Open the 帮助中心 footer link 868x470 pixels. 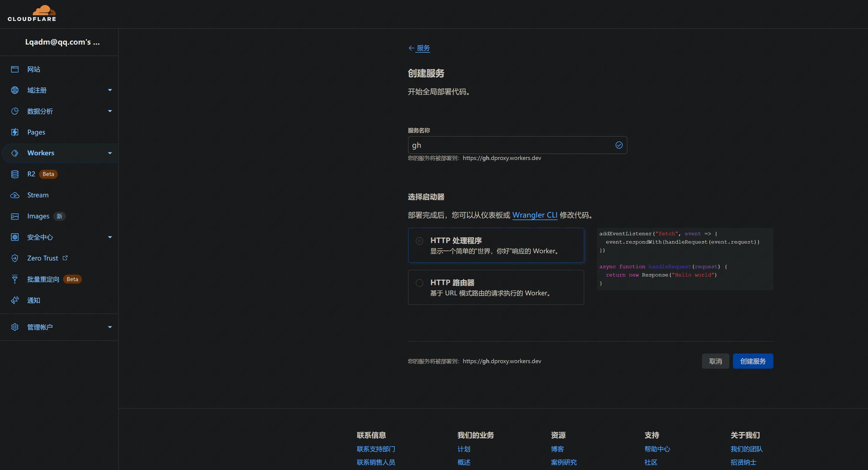657,449
